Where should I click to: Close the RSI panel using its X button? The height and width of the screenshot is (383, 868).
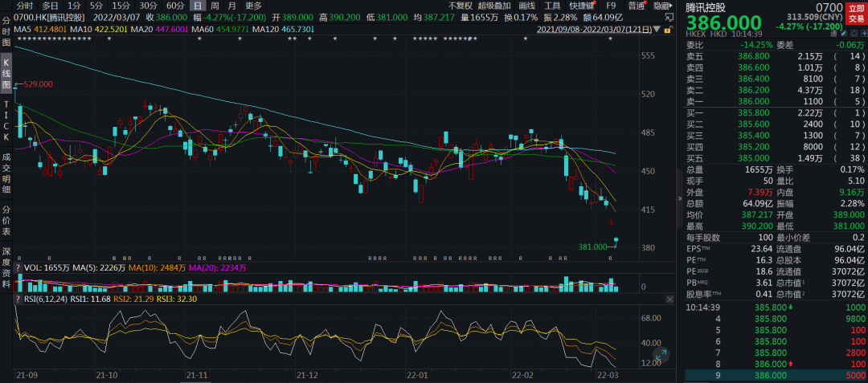pyautogui.click(x=669, y=299)
